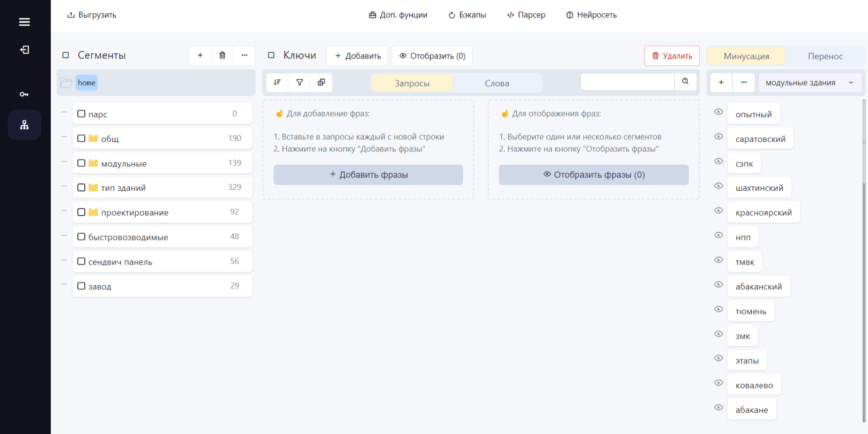Screen dimensions: 868x434
Task: Check the завод segment checkbox
Action: (81, 286)
